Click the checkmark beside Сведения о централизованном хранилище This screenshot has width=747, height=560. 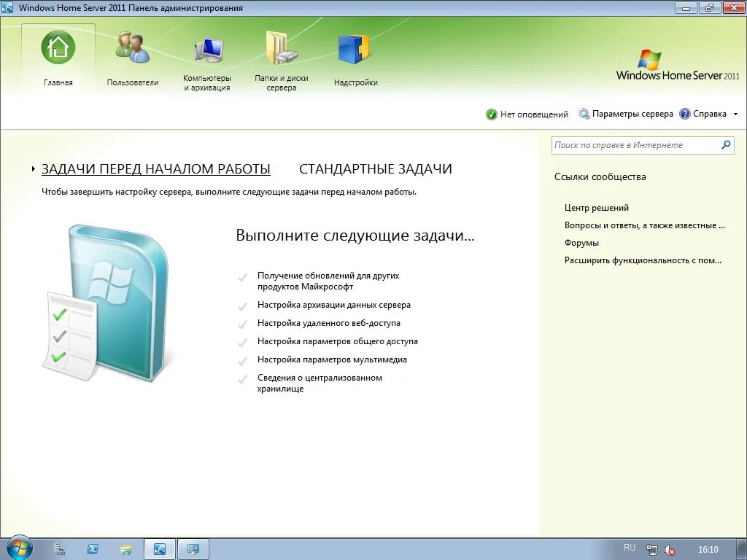(242, 379)
